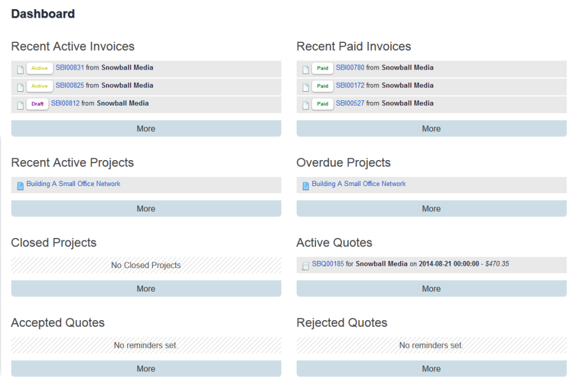Click More under Active Quotes

[x=431, y=289]
